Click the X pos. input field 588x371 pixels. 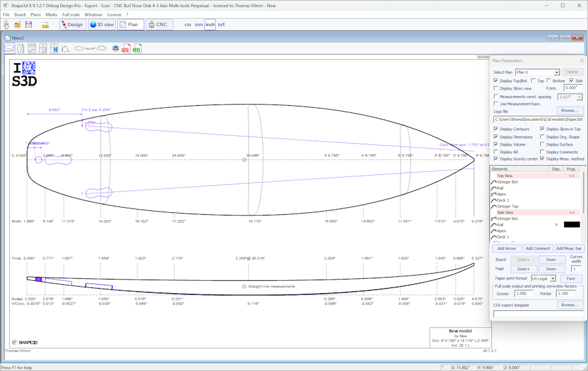click(x=572, y=88)
